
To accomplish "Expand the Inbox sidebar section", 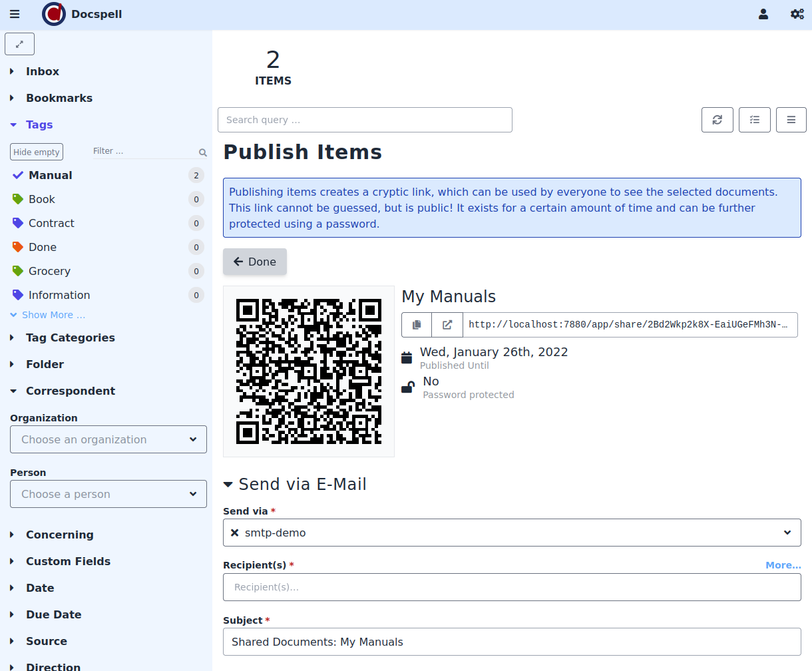I will click(42, 71).
